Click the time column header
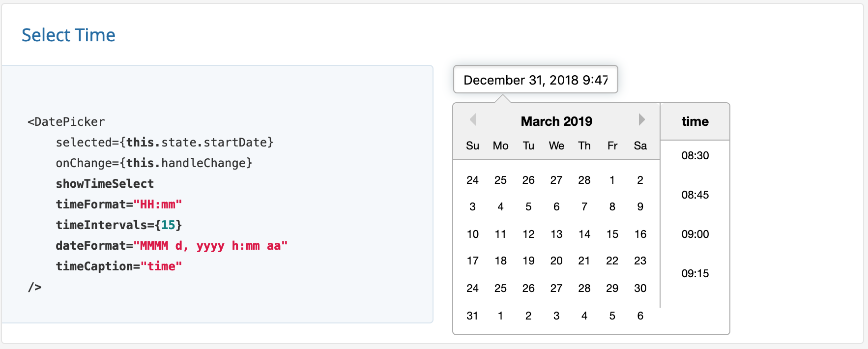The width and height of the screenshot is (868, 349). [x=695, y=121]
